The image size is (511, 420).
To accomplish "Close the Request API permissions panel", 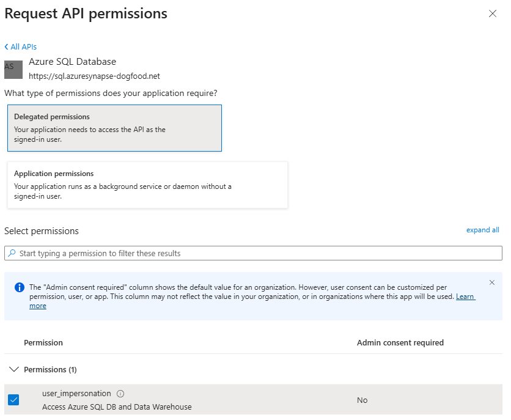I will pyautogui.click(x=493, y=14).
